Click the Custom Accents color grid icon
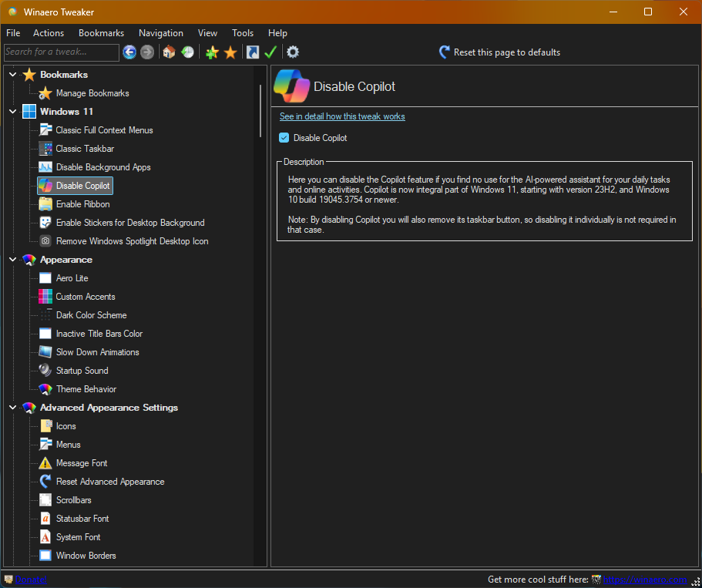 pyautogui.click(x=45, y=297)
